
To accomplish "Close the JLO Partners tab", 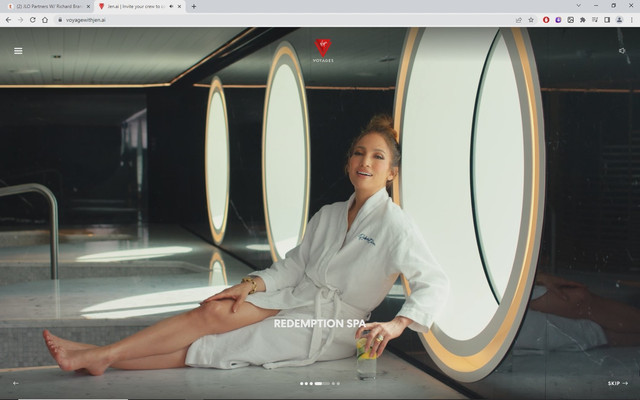I will 88,7.
